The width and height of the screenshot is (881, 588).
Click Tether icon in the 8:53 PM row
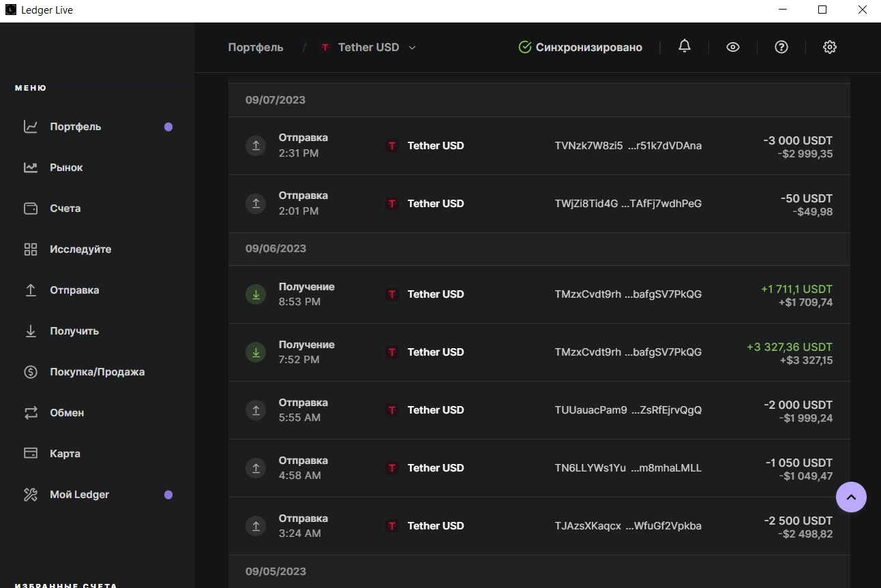click(392, 294)
